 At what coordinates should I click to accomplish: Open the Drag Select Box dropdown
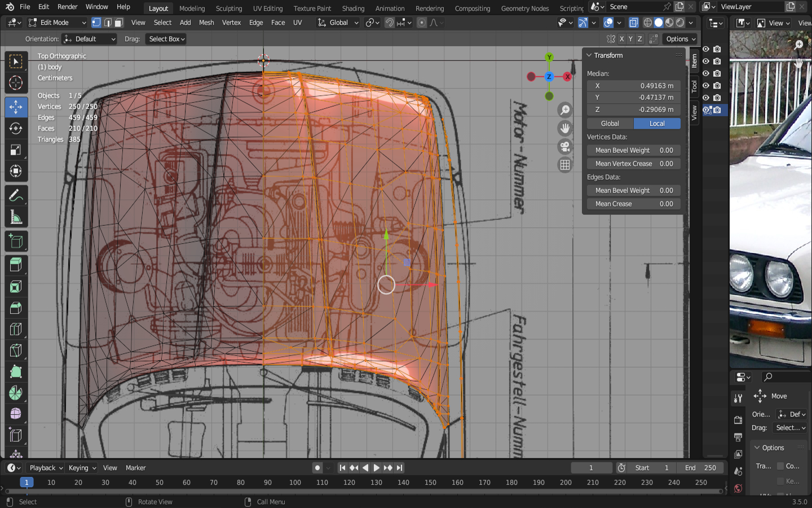[x=166, y=39]
